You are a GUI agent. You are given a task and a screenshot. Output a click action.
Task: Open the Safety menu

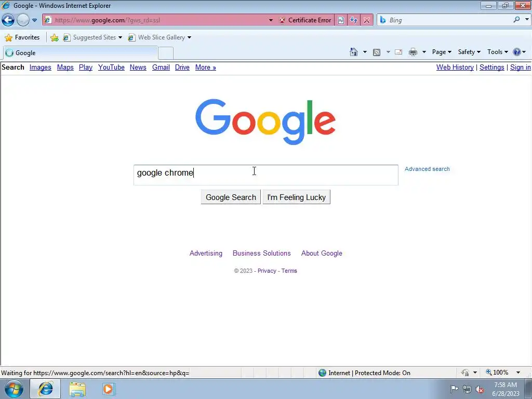[469, 52]
